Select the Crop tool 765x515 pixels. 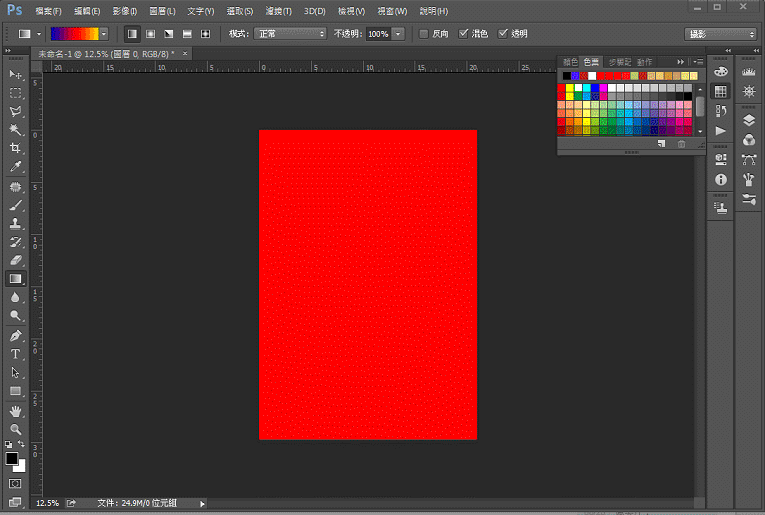15,148
